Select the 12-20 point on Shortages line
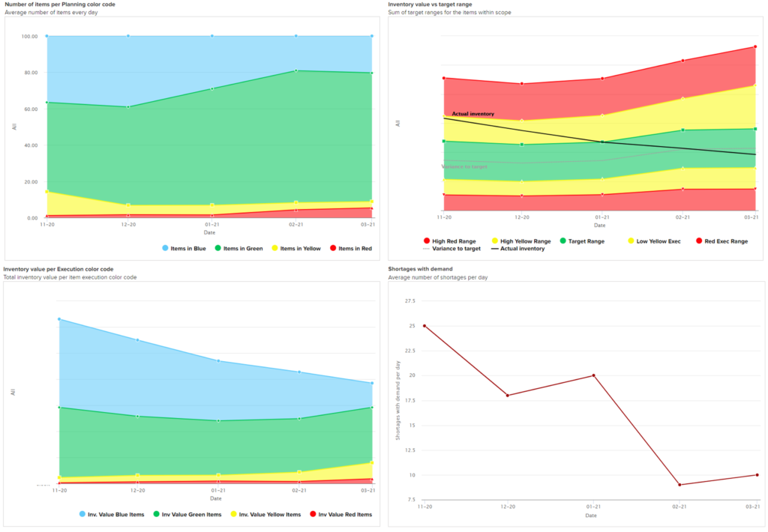This screenshot has width=768, height=532. pos(508,396)
